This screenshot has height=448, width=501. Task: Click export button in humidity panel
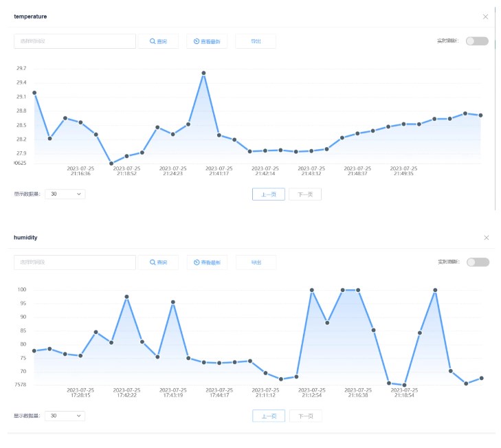(x=256, y=262)
